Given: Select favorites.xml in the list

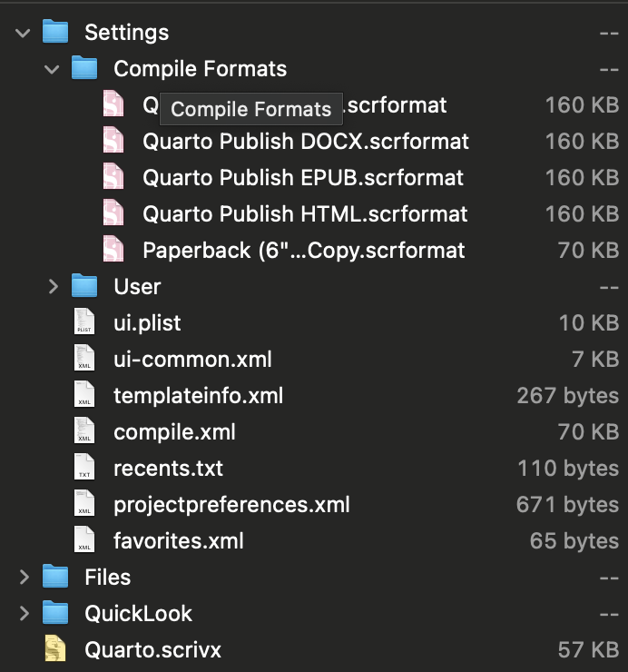Looking at the screenshot, I should [178, 540].
